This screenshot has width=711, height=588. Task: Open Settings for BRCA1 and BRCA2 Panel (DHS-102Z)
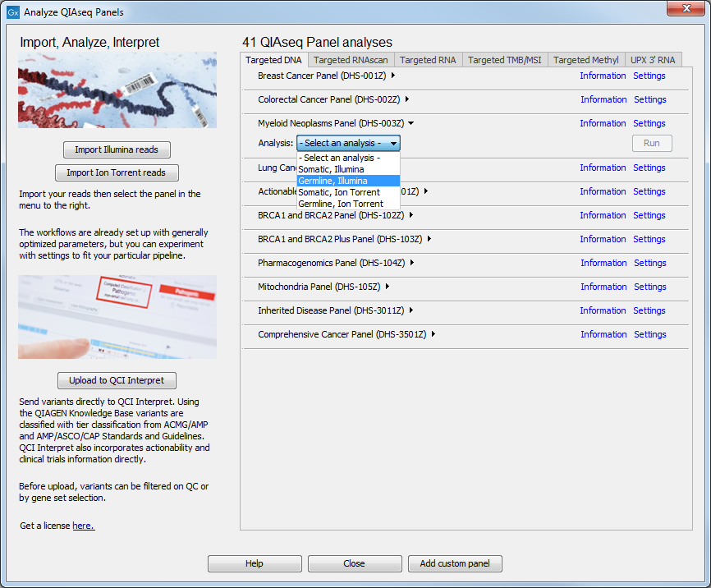[x=649, y=215]
